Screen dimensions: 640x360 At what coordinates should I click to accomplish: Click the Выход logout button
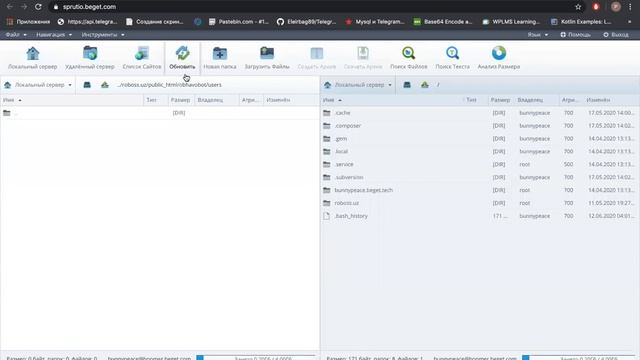pos(616,35)
